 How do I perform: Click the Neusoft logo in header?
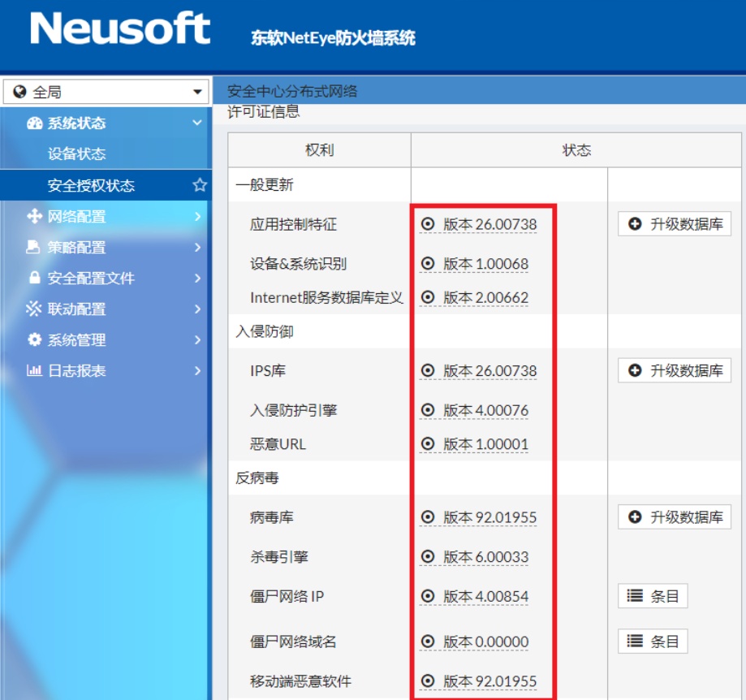120,30
